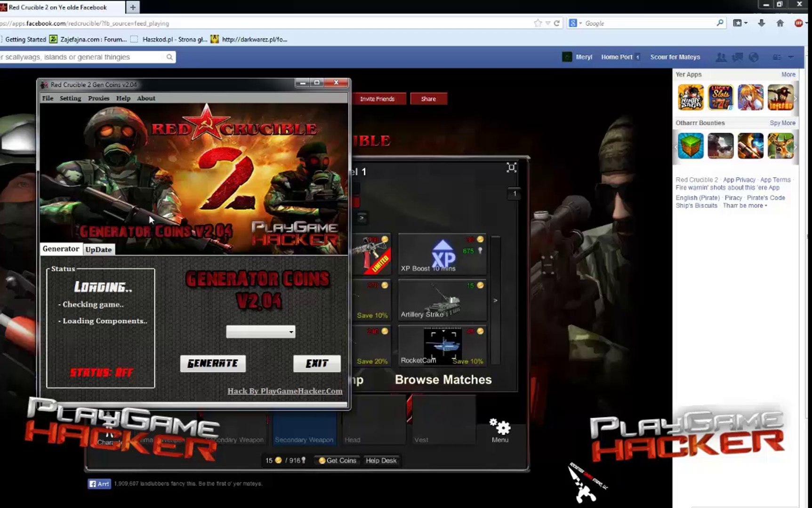Image resolution: width=812 pixels, height=508 pixels.
Task: Click the Facebook search magnifier icon
Action: 169,57
